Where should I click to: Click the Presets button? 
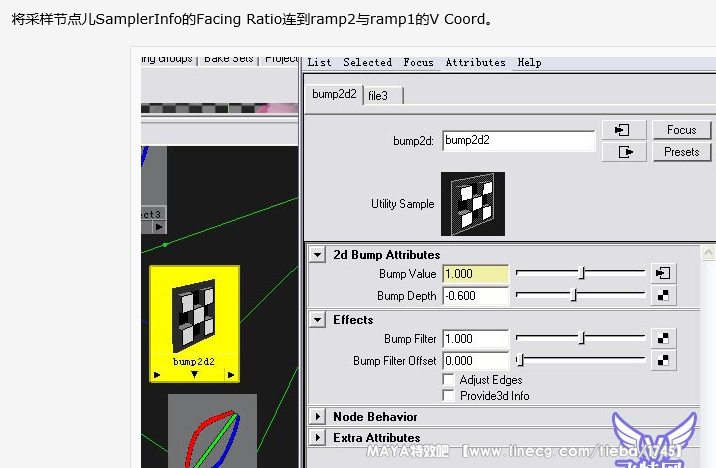click(x=681, y=152)
